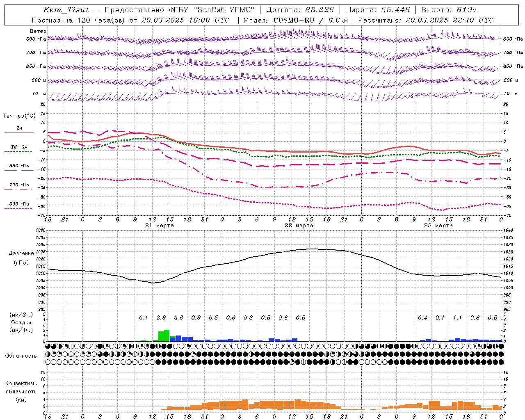Click the 3.9 precipitation total value
525x420 pixels.
click(161, 318)
